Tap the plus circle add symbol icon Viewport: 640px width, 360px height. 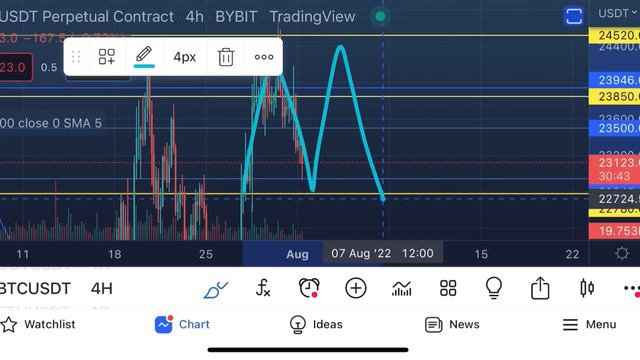click(x=356, y=288)
